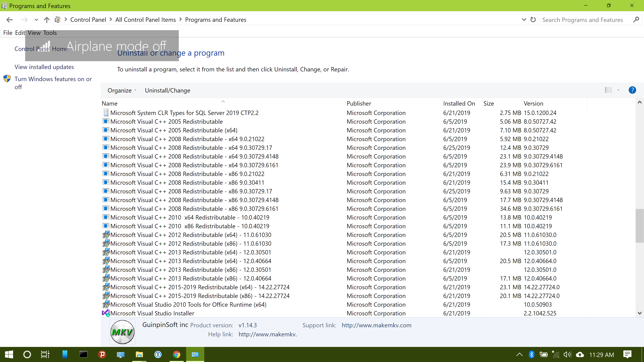644x362 pixels.
Task: Click the icon beside Visual C++ 2012 Redistributable (x64)
Action: click(106, 235)
